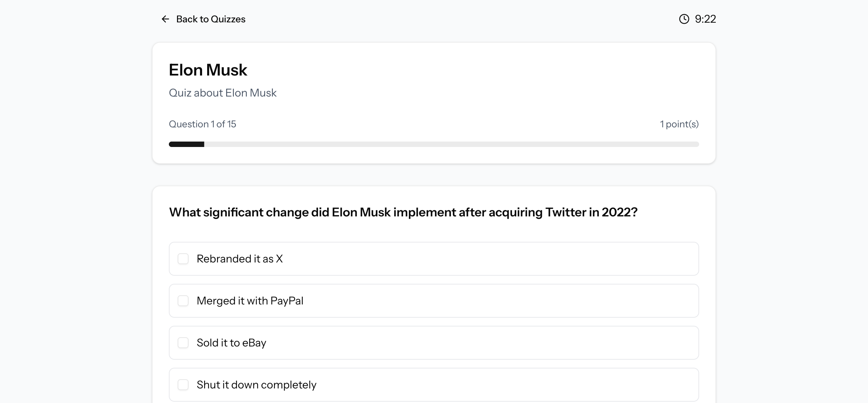
Task: Click the '1 point(s)' label
Action: pos(679,124)
